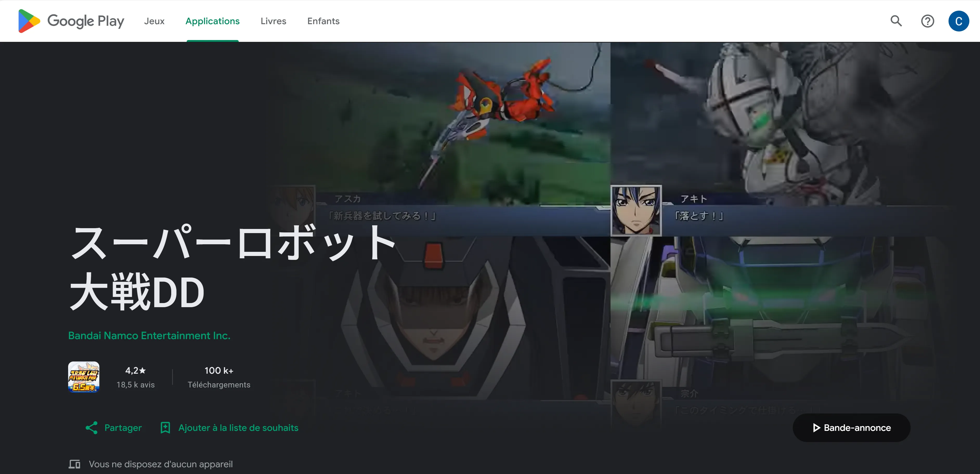The width and height of the screenshot is (980, 474).
Task: Click the blue-haired character portrait in the banner
Action: [x=636, y=210]
